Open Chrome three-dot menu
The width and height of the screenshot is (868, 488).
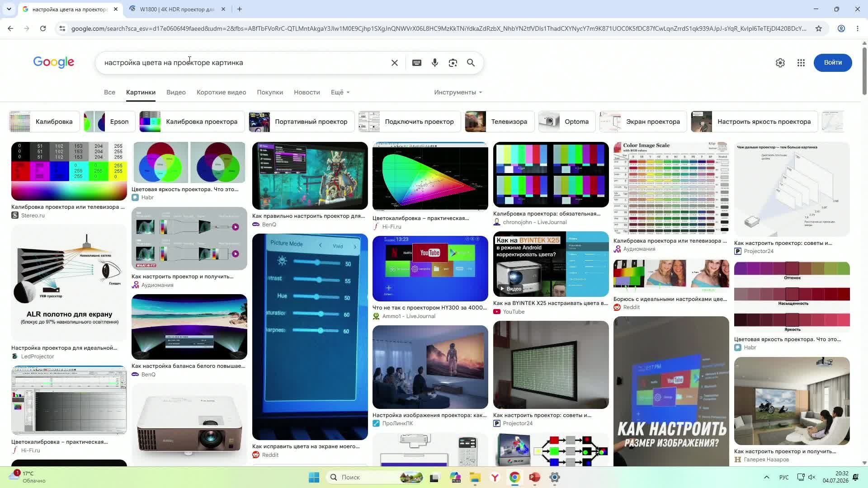click(858, 28)
